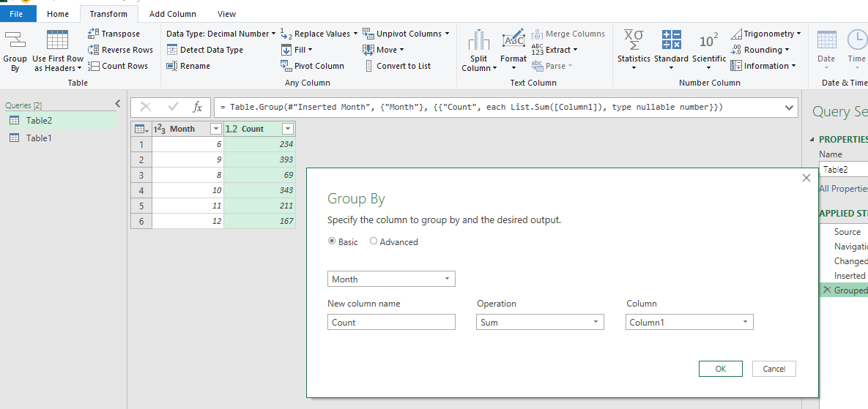
Task: Click Convert to List icon
Action: tap(368, 66)
